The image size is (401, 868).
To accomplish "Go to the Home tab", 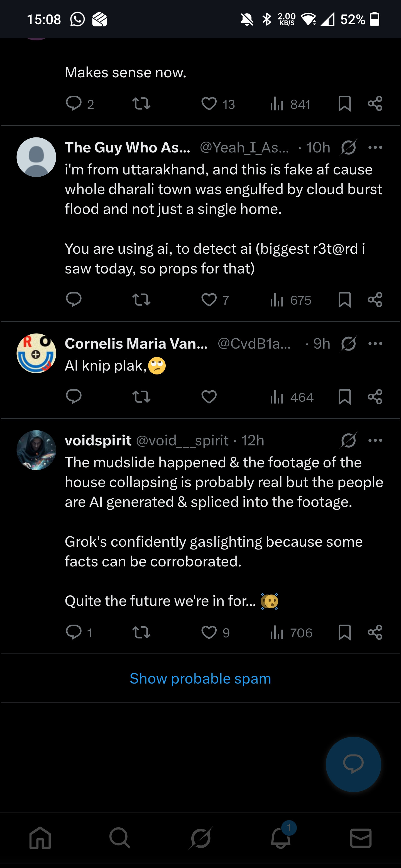I will pyautogui.click(x=40, y=838).
